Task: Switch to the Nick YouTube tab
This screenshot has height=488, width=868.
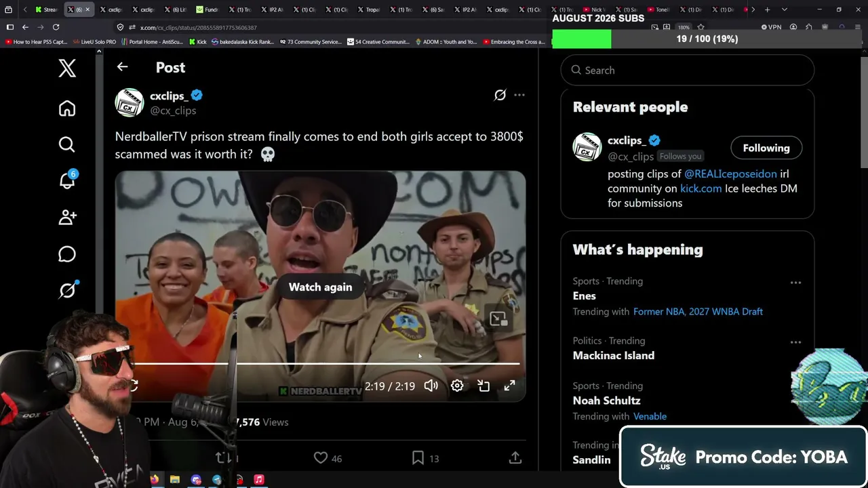Action: click(x=594, y=9)
